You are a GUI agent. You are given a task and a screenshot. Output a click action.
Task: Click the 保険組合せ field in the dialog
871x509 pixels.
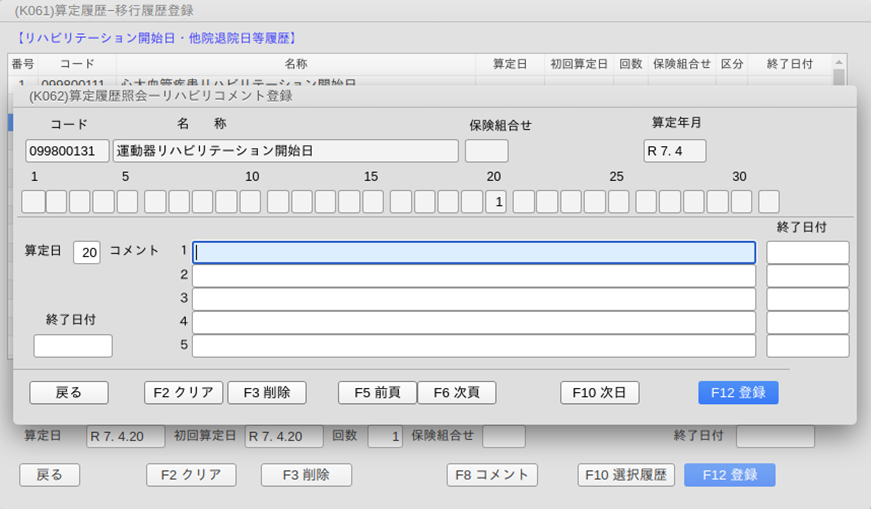[x=486, y=151]
